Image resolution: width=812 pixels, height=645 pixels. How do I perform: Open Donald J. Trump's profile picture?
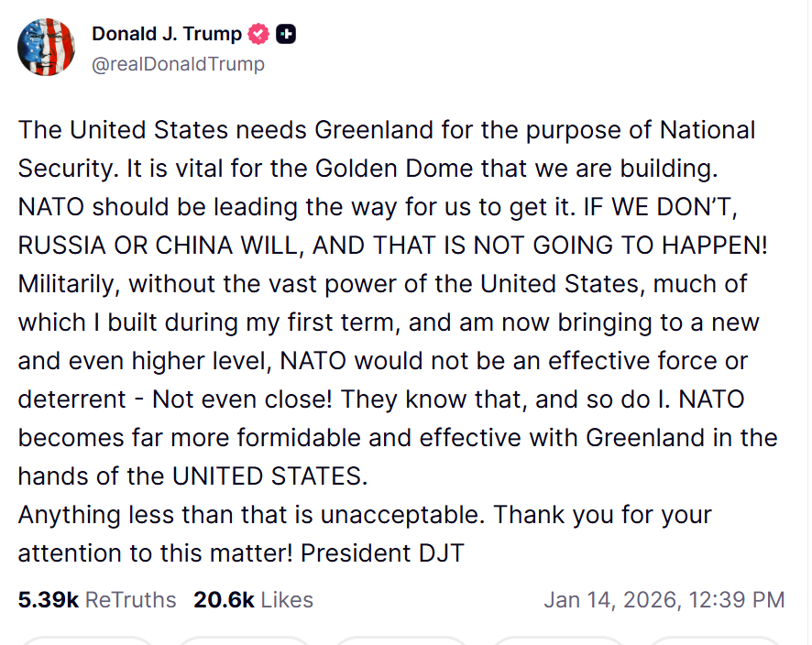[46, 46]
